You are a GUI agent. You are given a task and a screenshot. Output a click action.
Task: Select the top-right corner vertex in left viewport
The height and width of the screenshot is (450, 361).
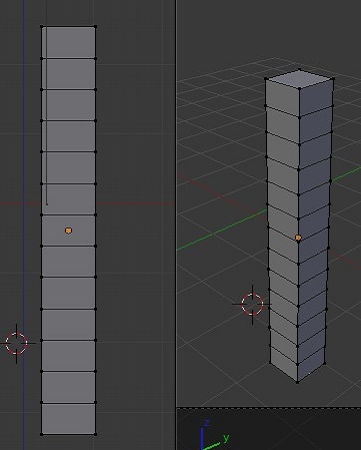tap(96, 26)
